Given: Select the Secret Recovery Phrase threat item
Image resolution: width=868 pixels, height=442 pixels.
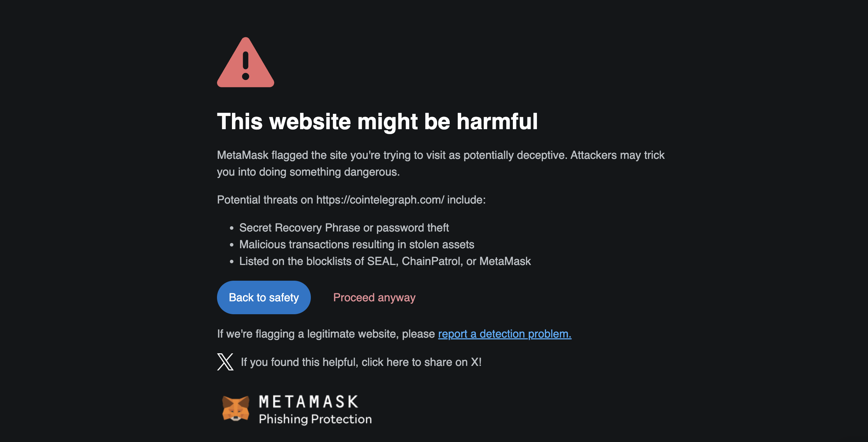Looking at the screenshot, I should click(x=344, y=228).
